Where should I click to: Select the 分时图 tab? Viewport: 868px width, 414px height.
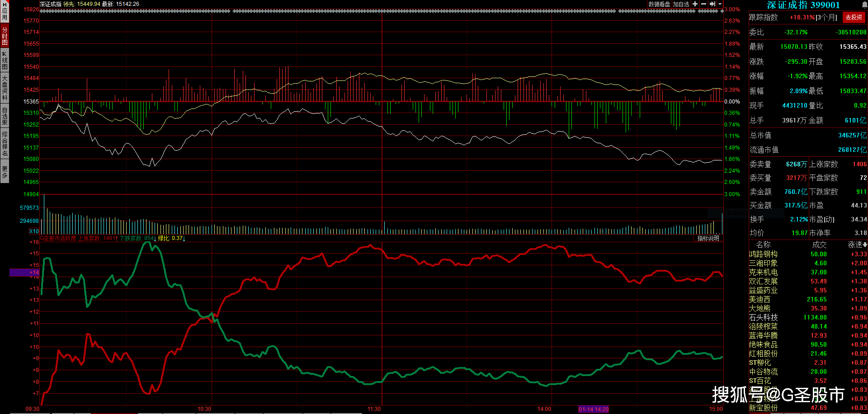coord(5,36)
